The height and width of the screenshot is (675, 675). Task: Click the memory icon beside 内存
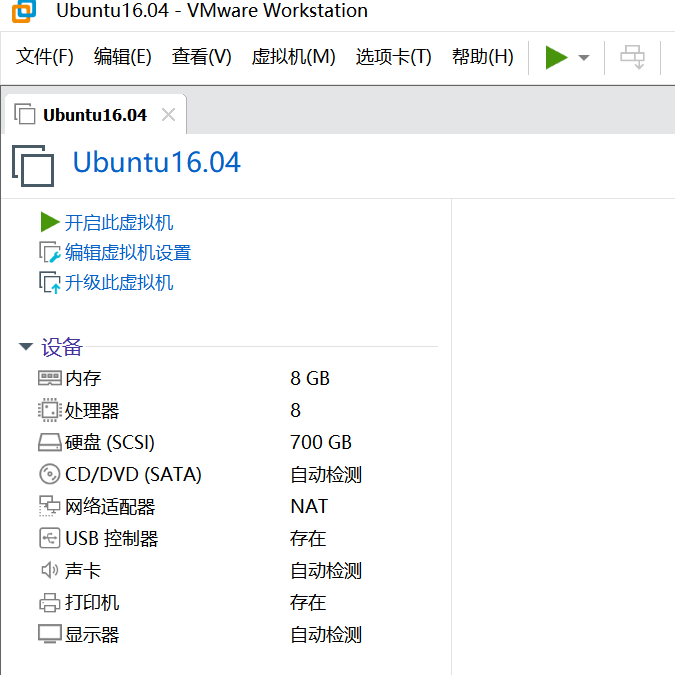pyautogui.click(x=50, y=378)
